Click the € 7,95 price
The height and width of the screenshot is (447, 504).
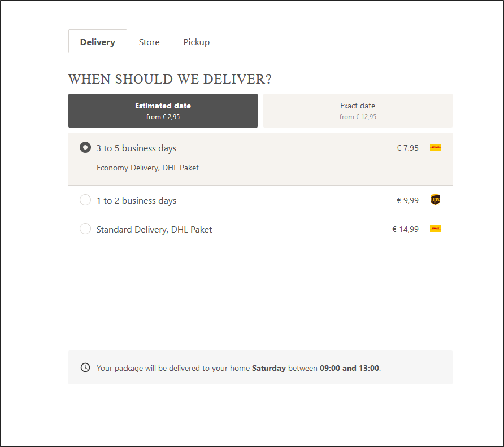click(x=407, y=148)
